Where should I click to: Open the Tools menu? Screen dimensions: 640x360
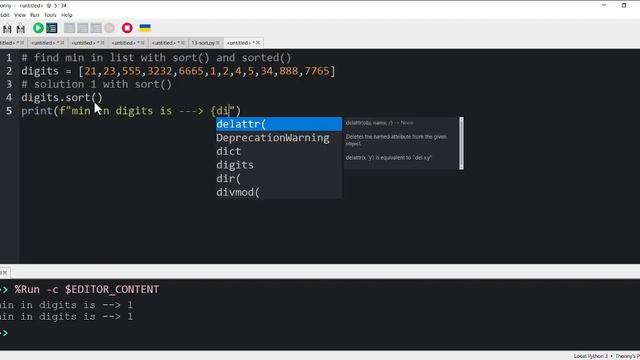pyautogui.click(x=50, y=15)
